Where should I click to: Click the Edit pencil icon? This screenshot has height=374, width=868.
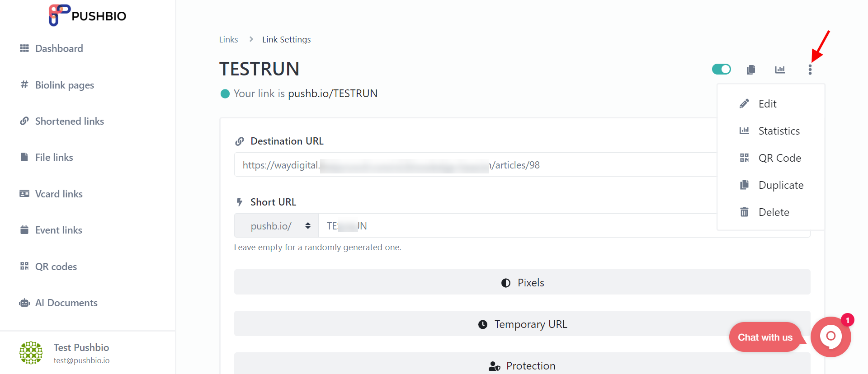(x=744, y=103)
